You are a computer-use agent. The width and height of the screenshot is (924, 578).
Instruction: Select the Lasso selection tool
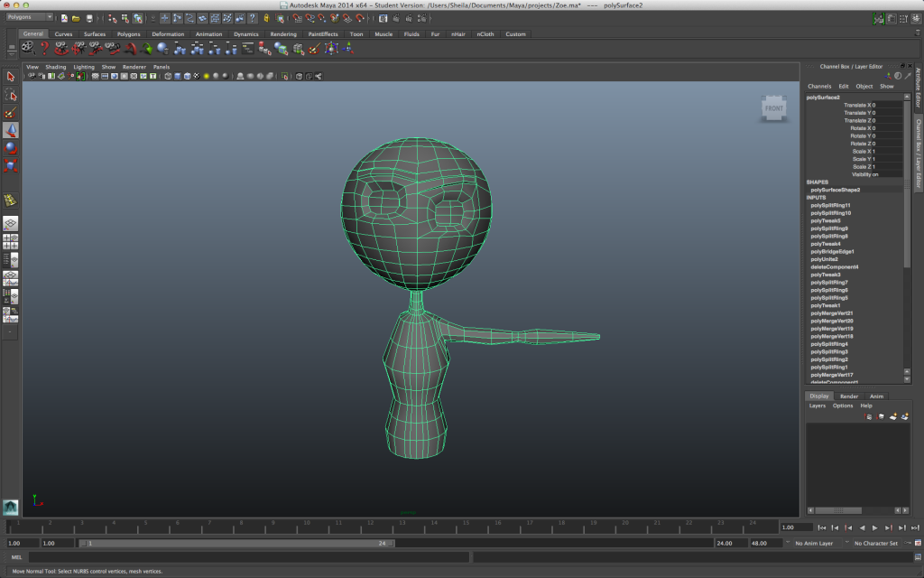click(11, 94)
